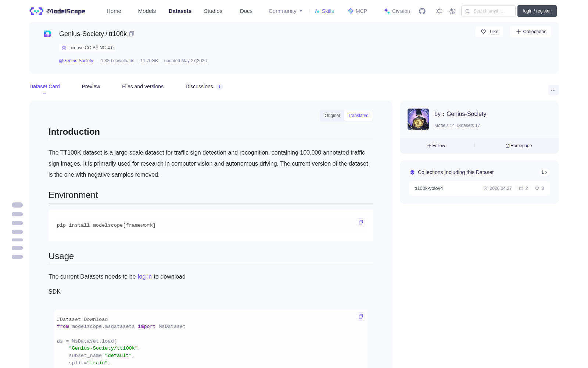The height and width of the screenshot is (368, 588).
Task: Click the Introduction heading
Action: click(74, 132)
